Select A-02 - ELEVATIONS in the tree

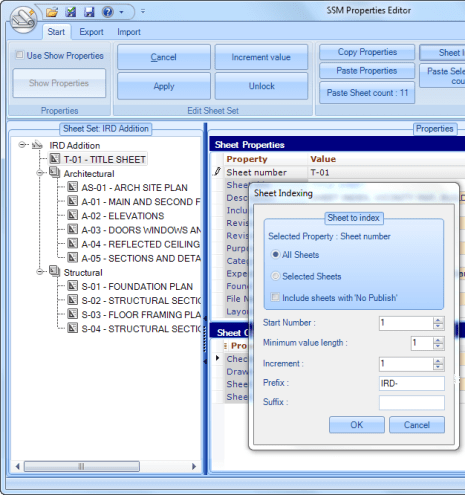(x=123, y=216)
